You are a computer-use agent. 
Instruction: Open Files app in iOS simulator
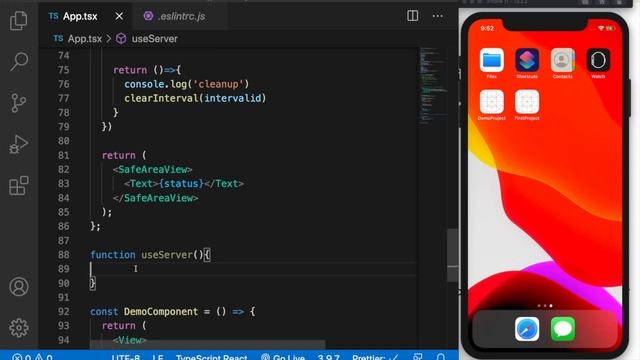click(x=491, y=60)
